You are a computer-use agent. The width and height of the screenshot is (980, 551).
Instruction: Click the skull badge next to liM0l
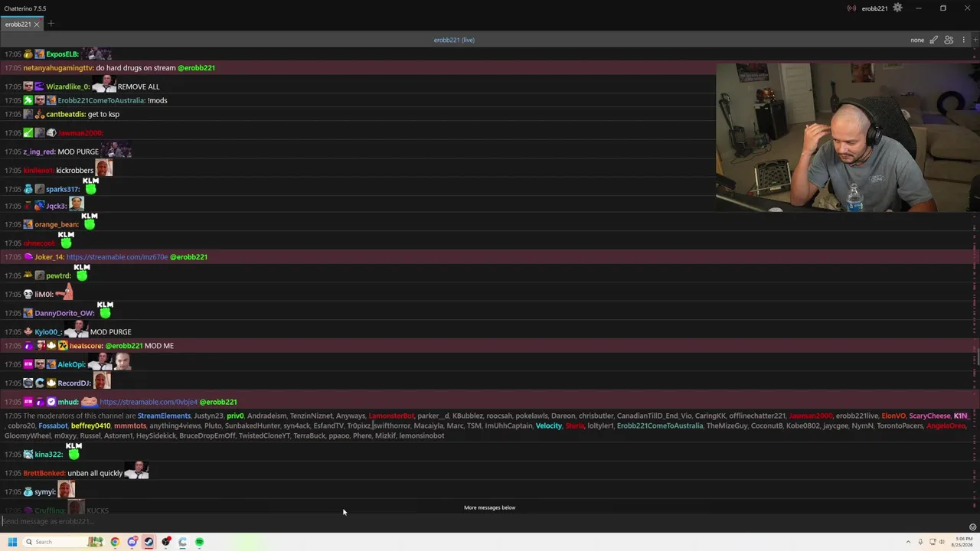[28, 295]
